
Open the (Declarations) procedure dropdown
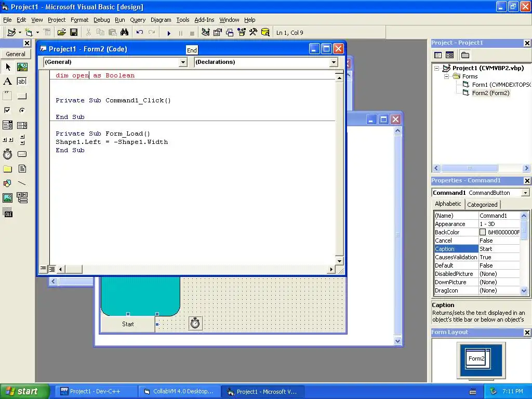click(x=334, y=62)
